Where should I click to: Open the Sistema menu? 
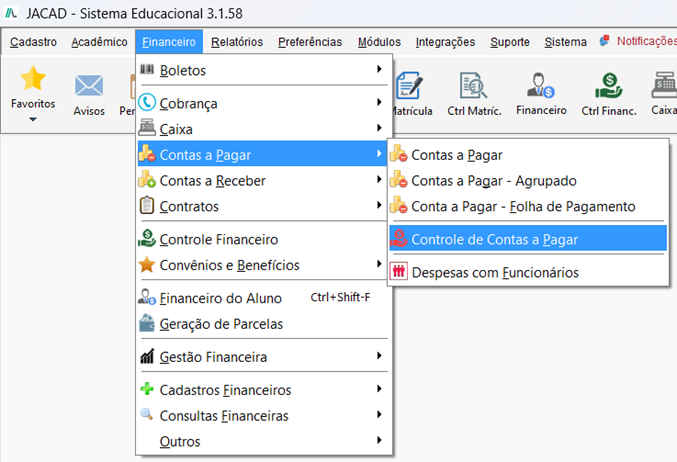point(565,42)
